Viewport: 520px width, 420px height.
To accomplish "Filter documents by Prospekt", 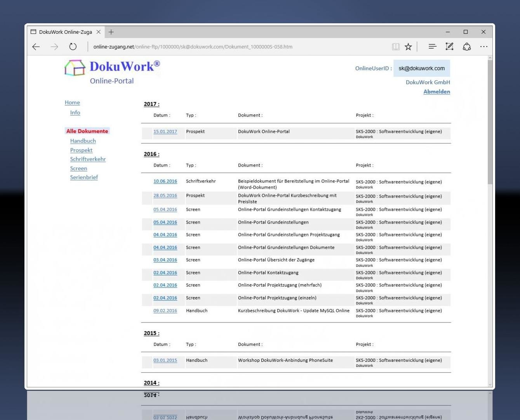I will pyautogui.click(x=81, y=150).
